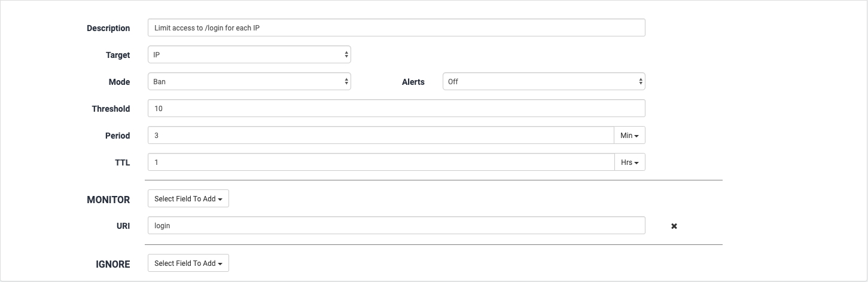Remove the URI monitor field
868x282 pixels.
click(x=674, y=226)
